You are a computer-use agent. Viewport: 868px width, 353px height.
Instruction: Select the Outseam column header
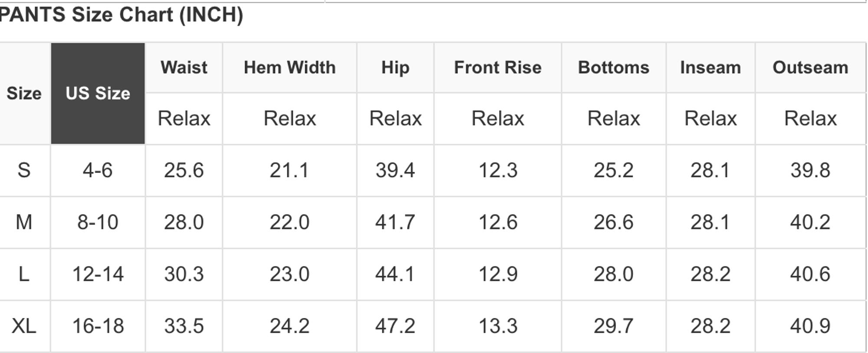coord(810,68)
